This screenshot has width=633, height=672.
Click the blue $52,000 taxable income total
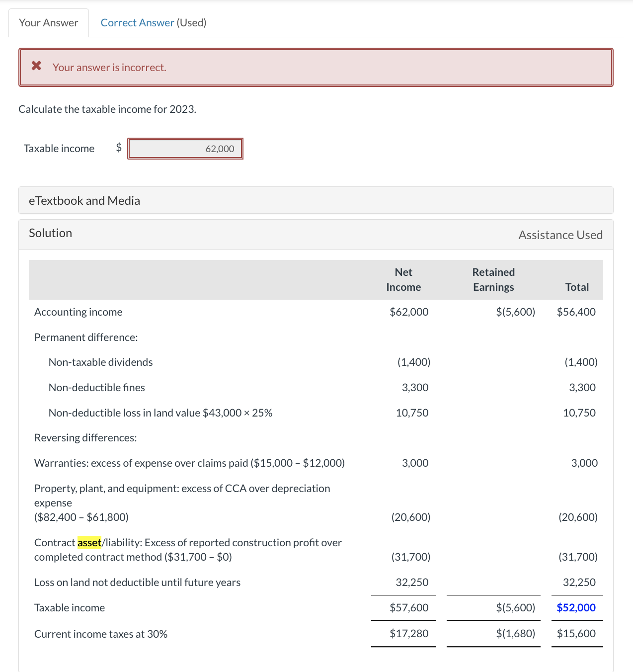576,607
